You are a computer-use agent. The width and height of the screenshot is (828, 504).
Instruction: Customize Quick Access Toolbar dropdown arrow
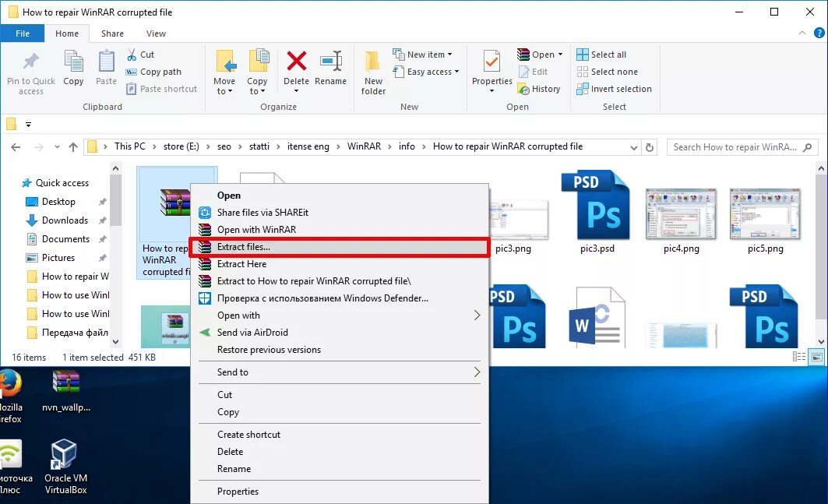(29, 125)
